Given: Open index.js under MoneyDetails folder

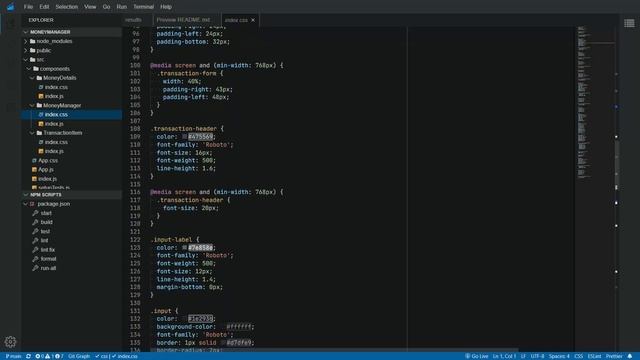Looking at the screenshot, I should pyautogui.click(x=54, y=96).
